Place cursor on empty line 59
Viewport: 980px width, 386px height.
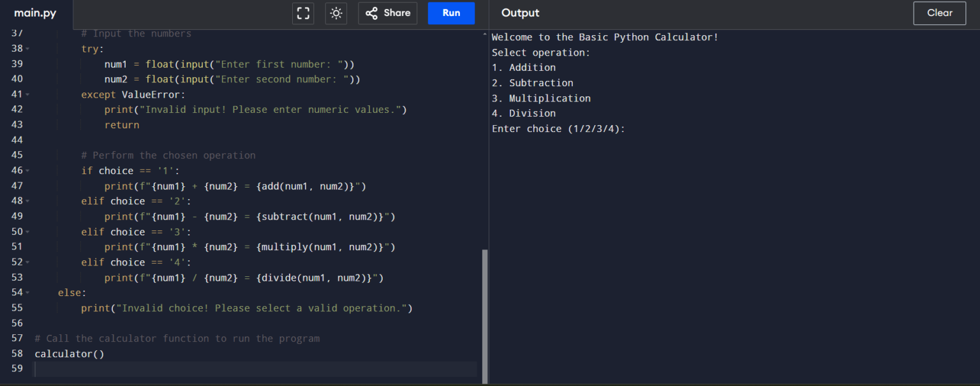(x=255, y=369)
